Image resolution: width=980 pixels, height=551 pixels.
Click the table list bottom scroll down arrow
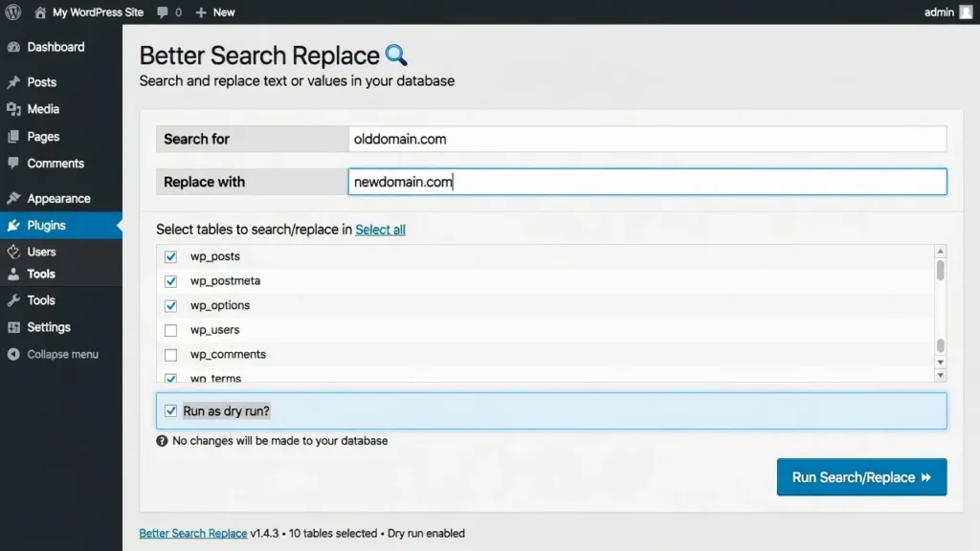click(940, 375)
